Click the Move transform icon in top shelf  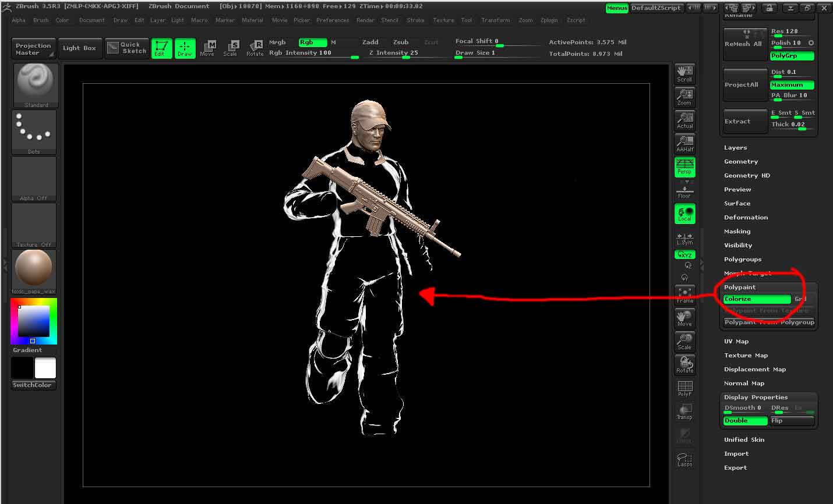click(x=207, y=48)
